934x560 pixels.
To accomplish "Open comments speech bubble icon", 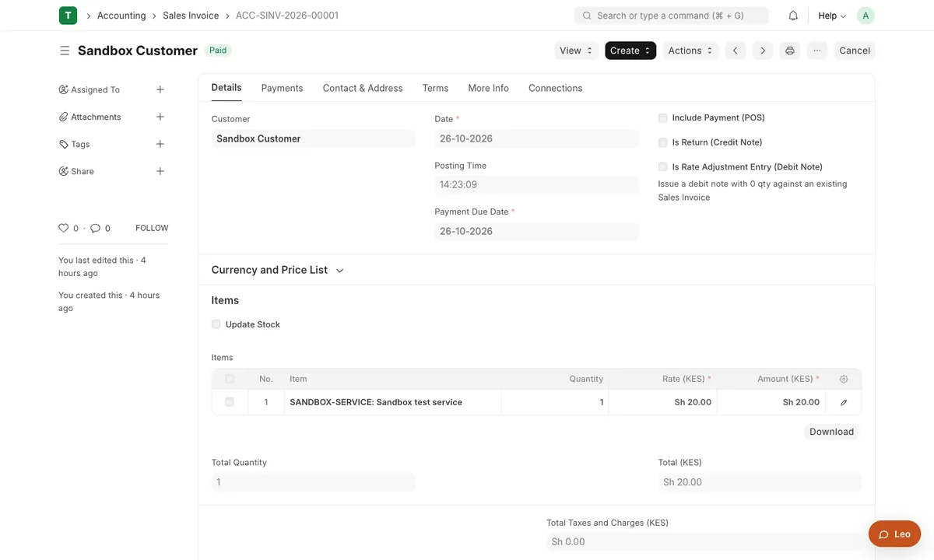I will point(95,228).
